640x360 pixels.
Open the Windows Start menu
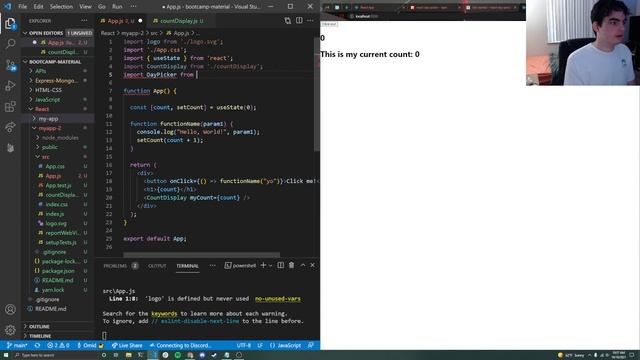[6, 355]
